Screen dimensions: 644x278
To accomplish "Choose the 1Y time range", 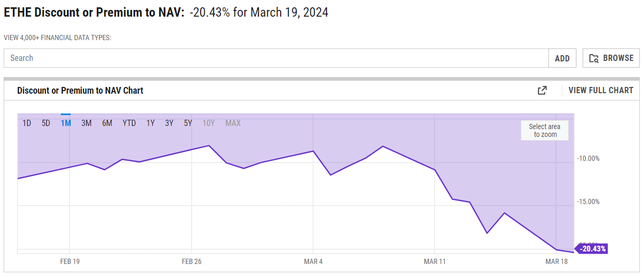I will coord(150,123).
